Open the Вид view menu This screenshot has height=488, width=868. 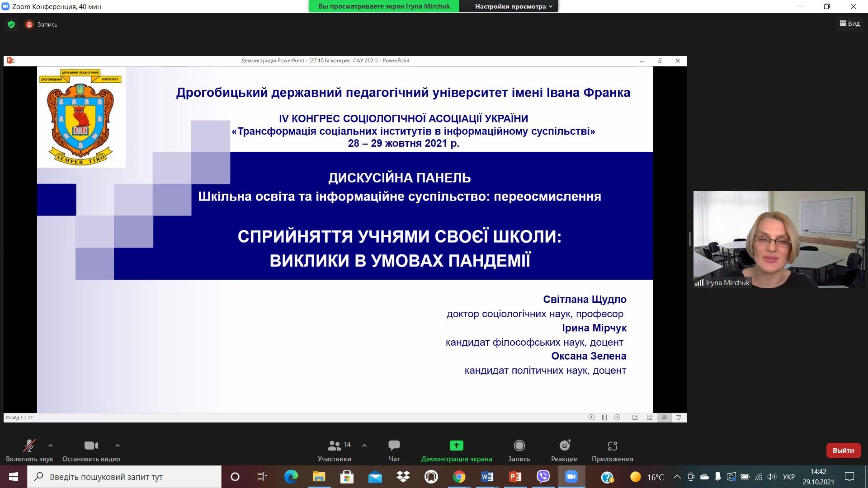point(849,23)
